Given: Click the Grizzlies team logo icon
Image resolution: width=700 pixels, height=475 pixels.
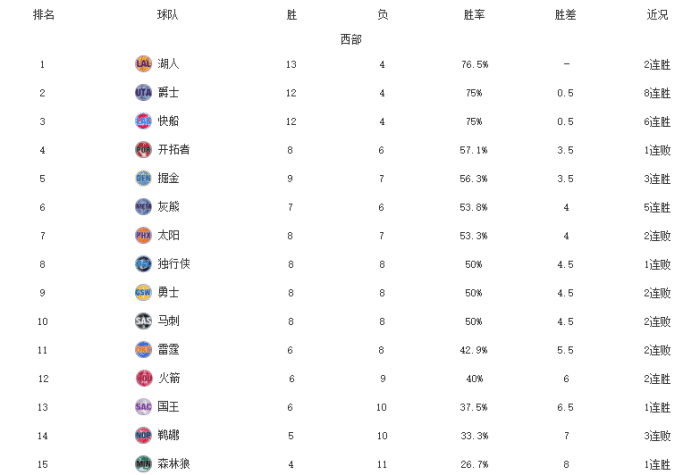Looking at the screenshot, I should click(143, 207).
